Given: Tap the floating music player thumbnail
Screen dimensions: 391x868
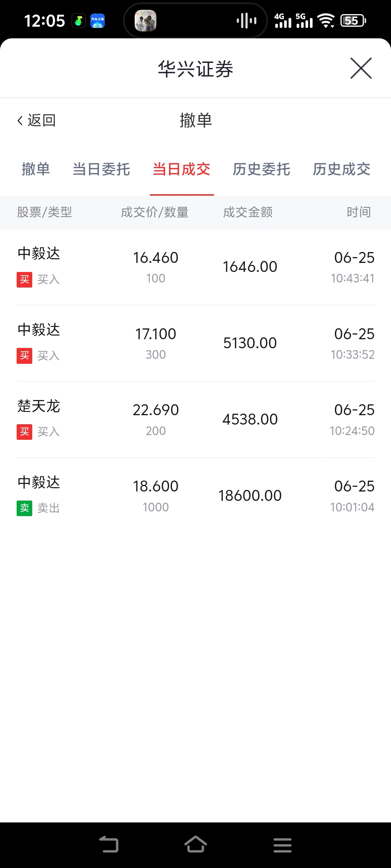Looking at the screenshot, I should click(x=146, y=21).
